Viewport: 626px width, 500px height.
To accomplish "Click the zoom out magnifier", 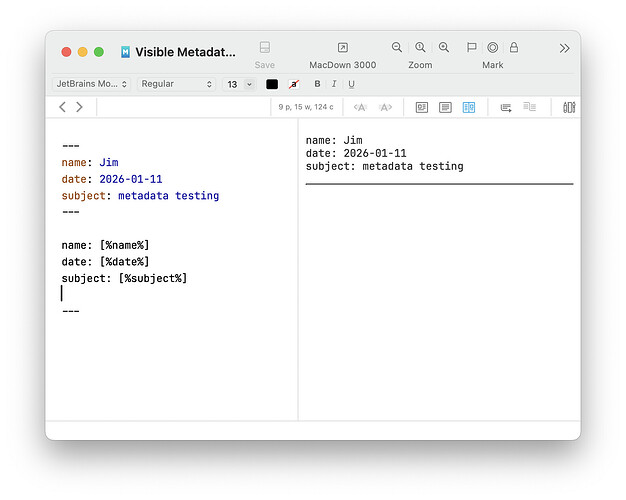I will [397, 48].
